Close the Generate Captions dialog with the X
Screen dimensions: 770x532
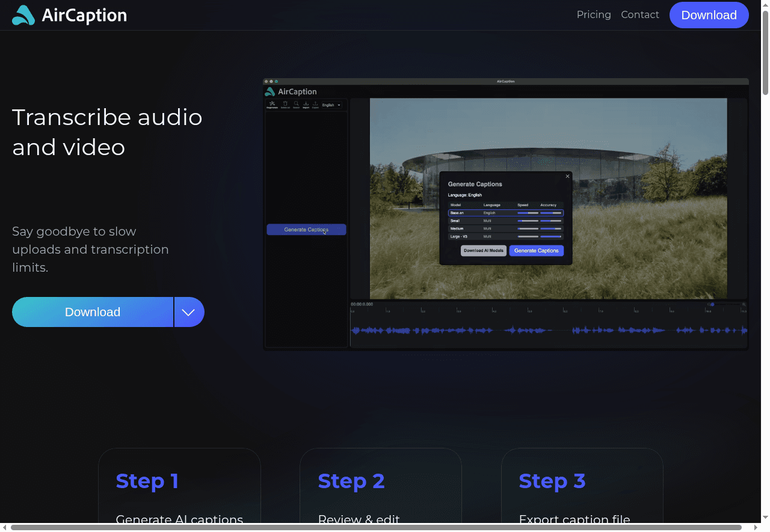567,176
